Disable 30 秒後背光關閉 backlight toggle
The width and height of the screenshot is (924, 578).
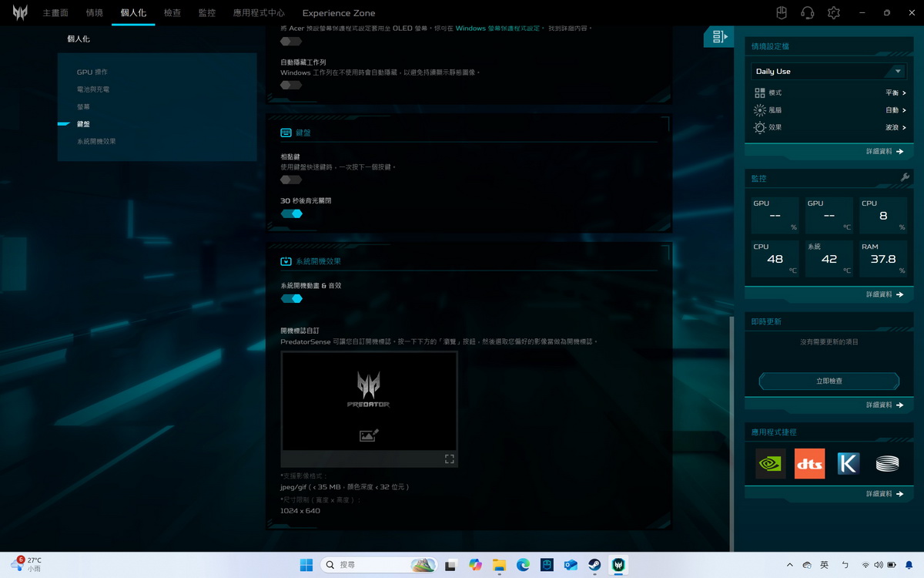tap(292, 213)
